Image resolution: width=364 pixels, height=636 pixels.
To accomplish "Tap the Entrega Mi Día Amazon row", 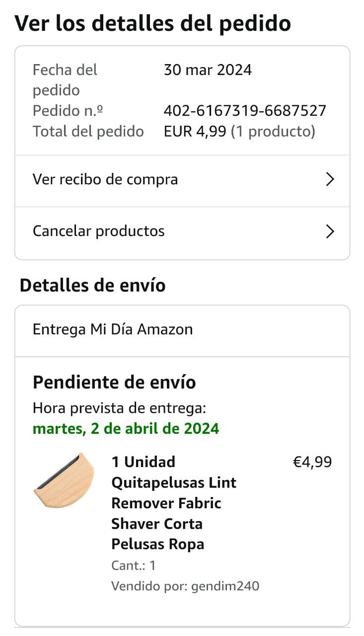I will click(x=182, y=330).
